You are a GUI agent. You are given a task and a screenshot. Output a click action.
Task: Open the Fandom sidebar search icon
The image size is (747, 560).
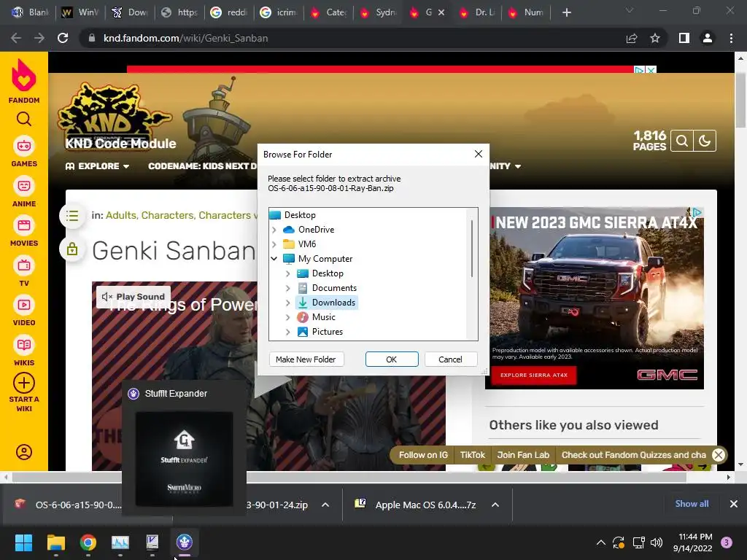point(24,119)
